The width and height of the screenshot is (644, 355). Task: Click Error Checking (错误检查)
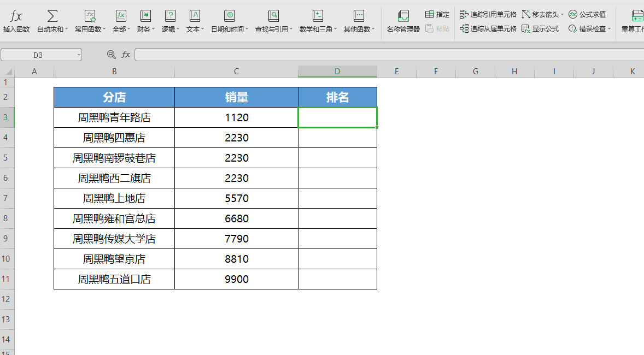[587, 29]
